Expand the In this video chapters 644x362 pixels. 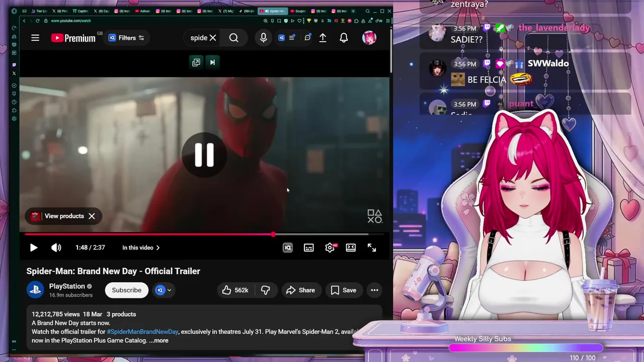click(x=141, y=247)
